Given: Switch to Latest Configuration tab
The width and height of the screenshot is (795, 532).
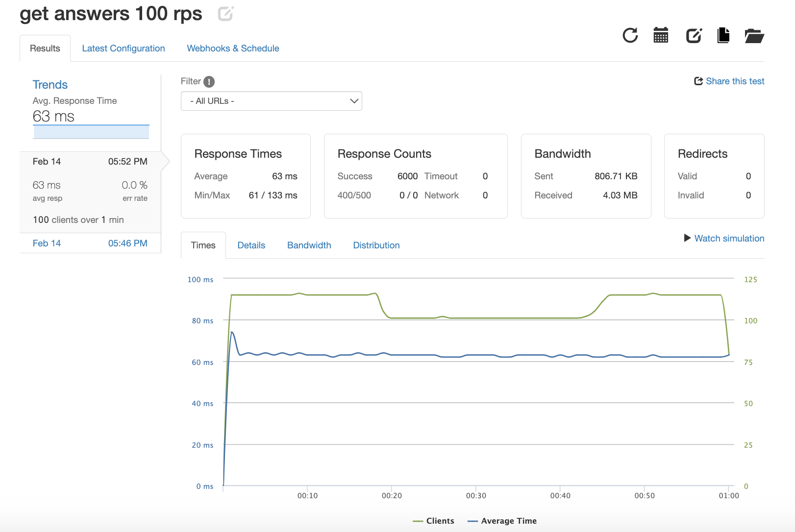Looking at the screenshot, I should pos(124,48).
